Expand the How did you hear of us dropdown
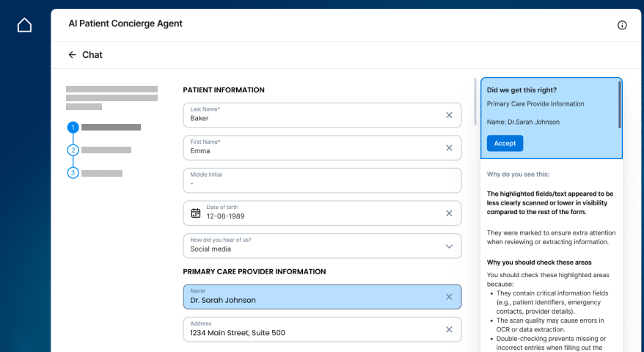 click(449, 246)
